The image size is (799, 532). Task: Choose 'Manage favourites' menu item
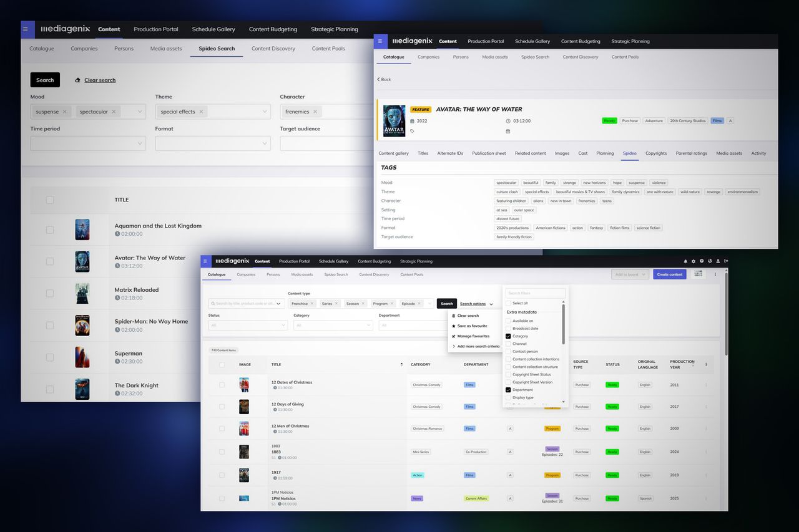pyautogui.click(x=471, y=336)
